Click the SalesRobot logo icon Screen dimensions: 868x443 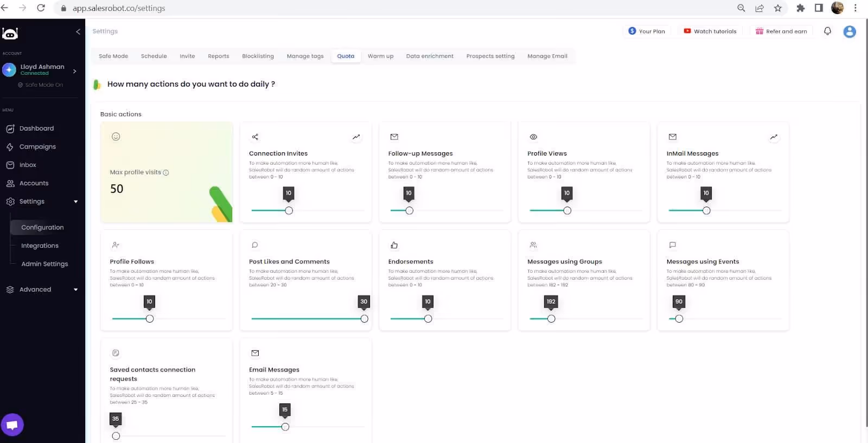10,33
